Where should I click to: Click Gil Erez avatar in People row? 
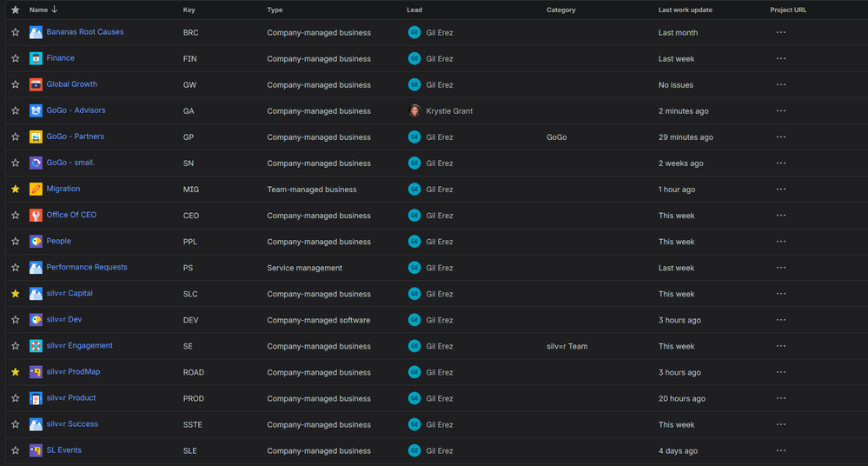(x=414, y=241)
